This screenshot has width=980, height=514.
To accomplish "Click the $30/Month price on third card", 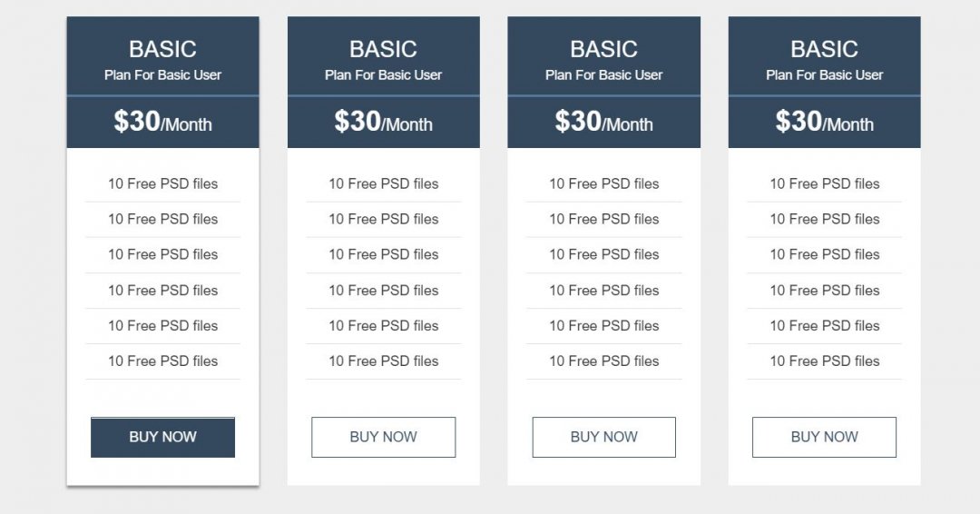I will pos(603,122).
